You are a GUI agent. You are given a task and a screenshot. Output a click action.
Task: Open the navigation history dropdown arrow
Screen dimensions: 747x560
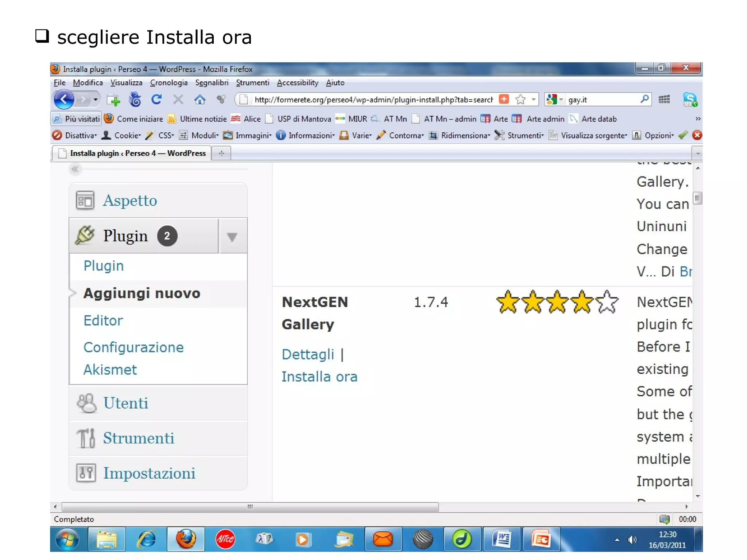point(96,99)
